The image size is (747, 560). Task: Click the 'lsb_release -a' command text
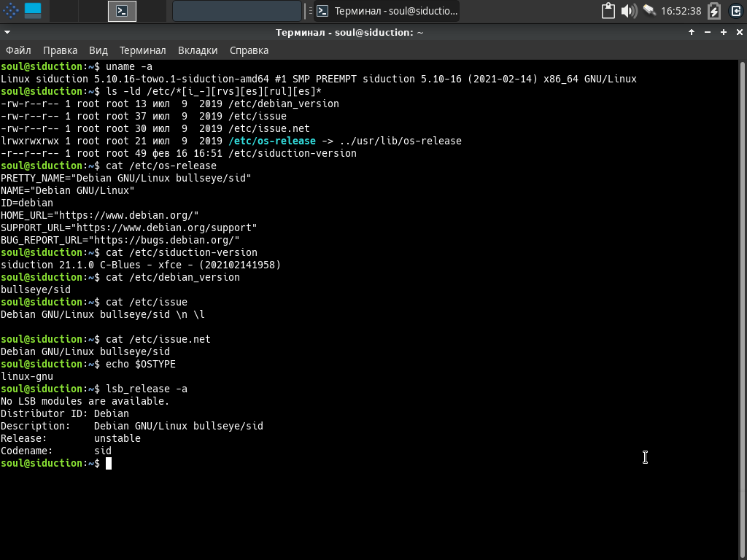coord(147,389)
